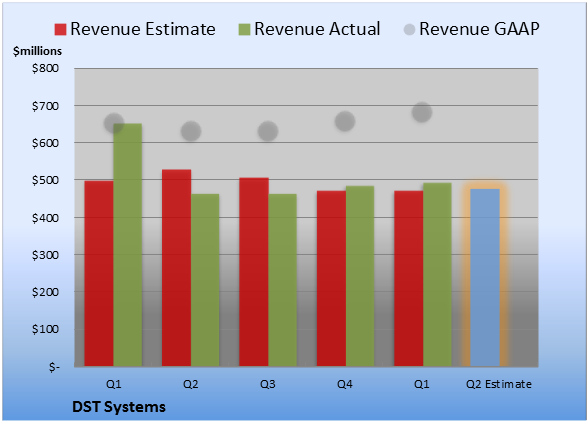Select the Q4 green actual bar
The width and height of the screenshot is (588, 422).
pyautogui.click(x=360, y=276)
